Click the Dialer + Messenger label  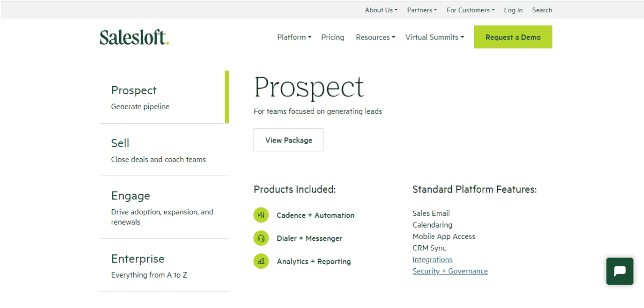309,238
